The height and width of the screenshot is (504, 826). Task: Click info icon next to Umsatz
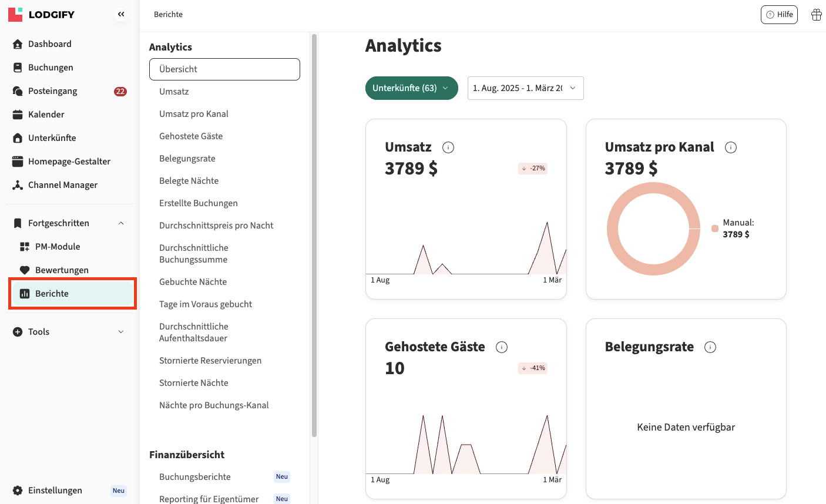pyautogui.click(x=448, y=147)
